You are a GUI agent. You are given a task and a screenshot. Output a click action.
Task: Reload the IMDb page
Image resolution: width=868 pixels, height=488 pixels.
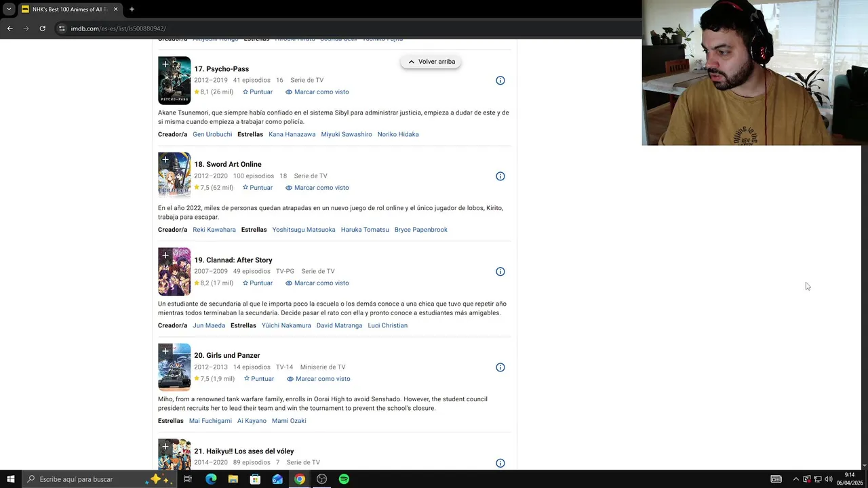click(42, 28)
